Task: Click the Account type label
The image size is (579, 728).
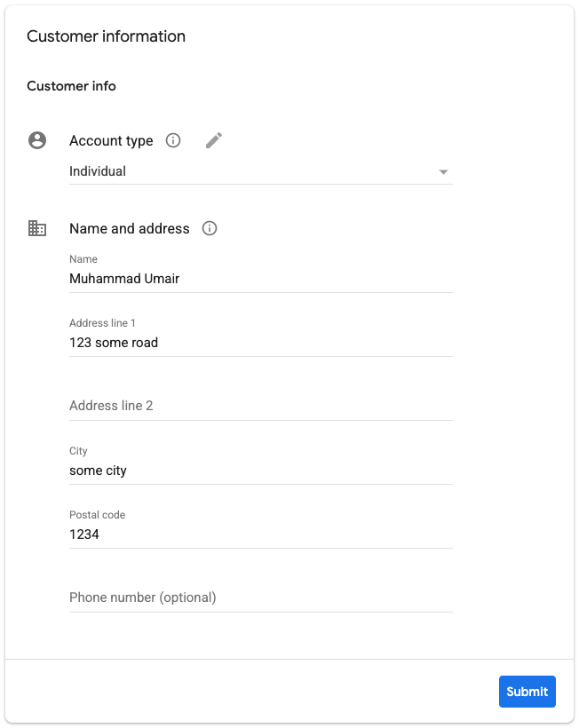Action: 111,140
